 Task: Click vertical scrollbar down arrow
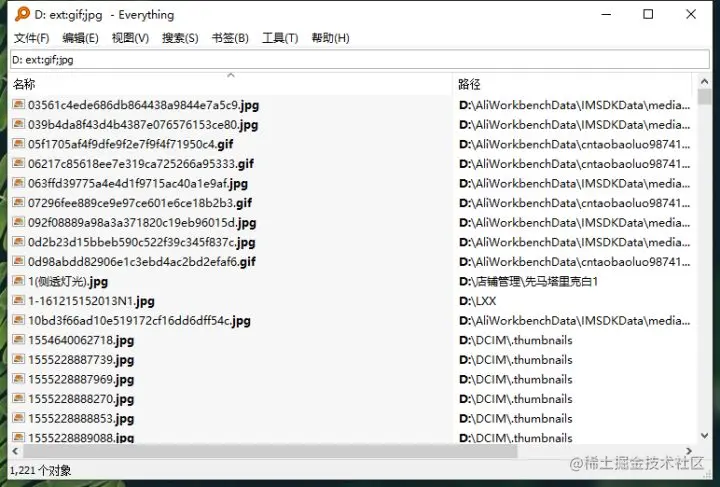pyautogui.click(x=704, y=436)
